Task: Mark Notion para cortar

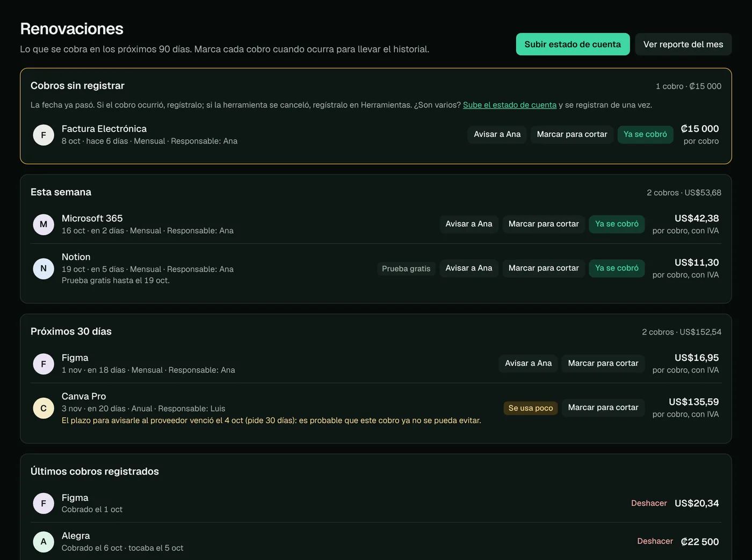Action: (x=544, y=268)
